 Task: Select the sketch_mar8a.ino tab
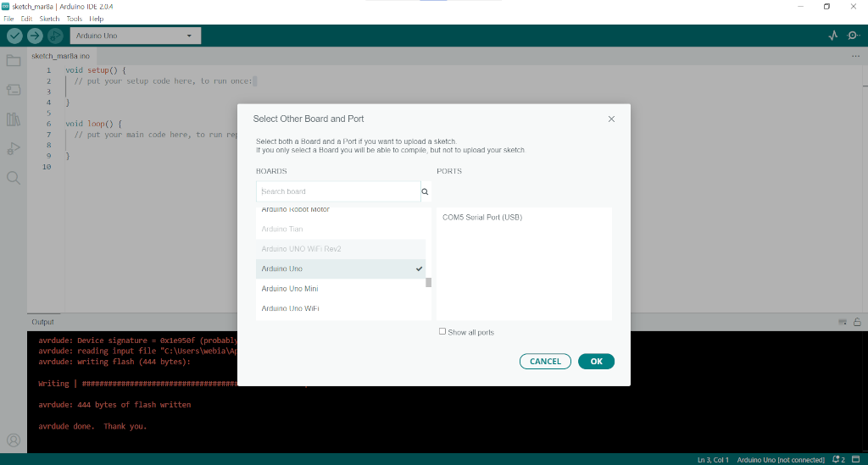pos(61,56)
